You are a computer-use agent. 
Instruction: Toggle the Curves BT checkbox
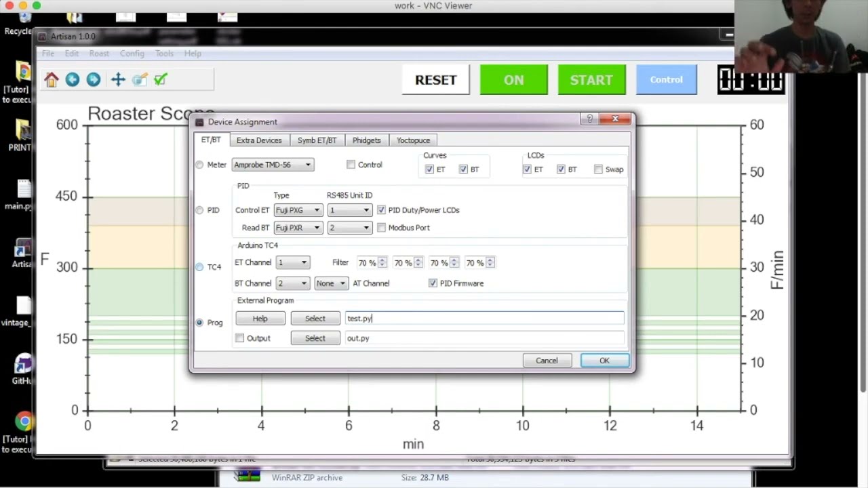tap(463, 169)
